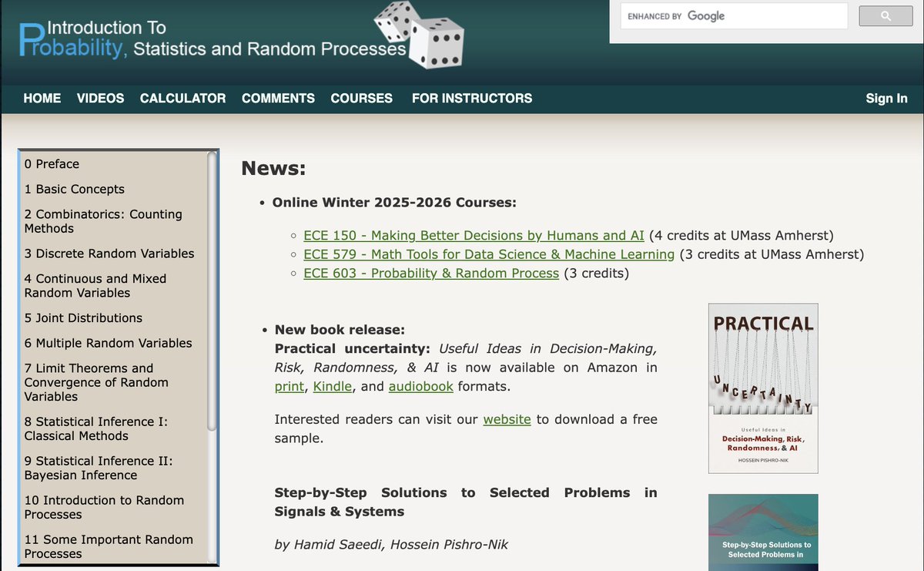Image resolution: width=924 pixels, height=571 pixels.
Task: Click the Step-by-Step Solutions book cover
Action: [x=763, y=532]
